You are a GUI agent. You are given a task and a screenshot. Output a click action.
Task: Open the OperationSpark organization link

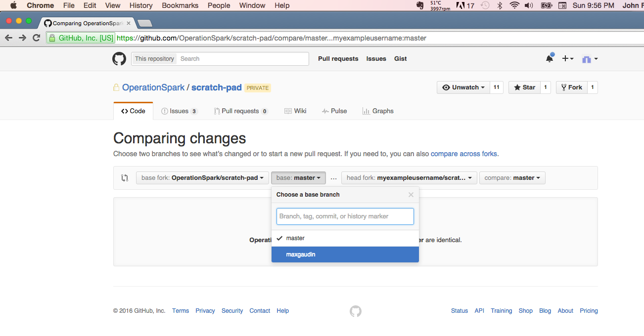click(153, 87)
